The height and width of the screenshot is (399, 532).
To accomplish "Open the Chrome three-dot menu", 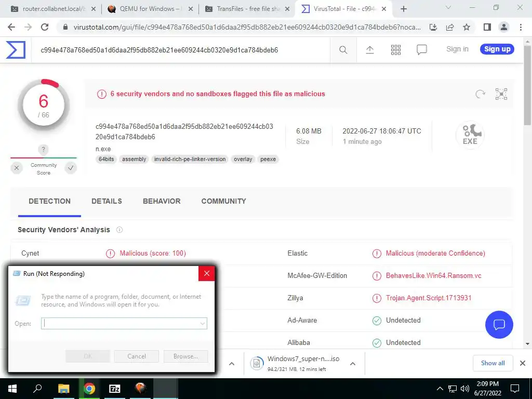I will pos(521,27).
